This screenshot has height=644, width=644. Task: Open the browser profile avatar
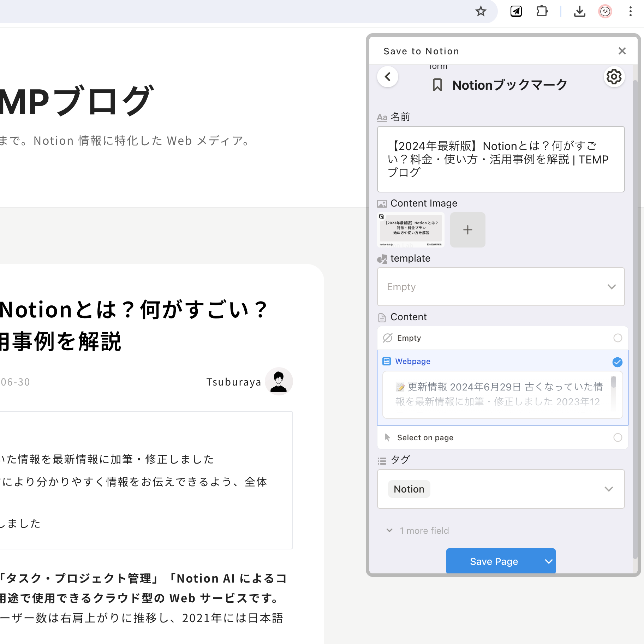605,11
